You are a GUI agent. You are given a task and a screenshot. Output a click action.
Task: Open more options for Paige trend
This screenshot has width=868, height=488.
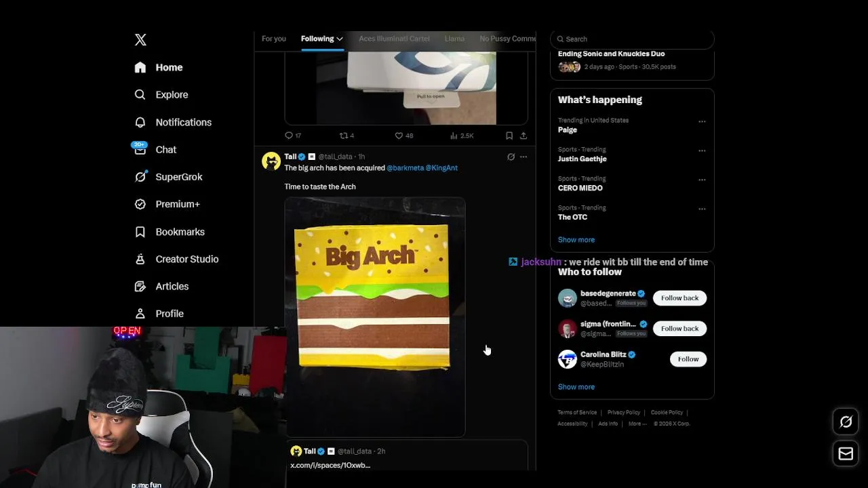(702, 122)
